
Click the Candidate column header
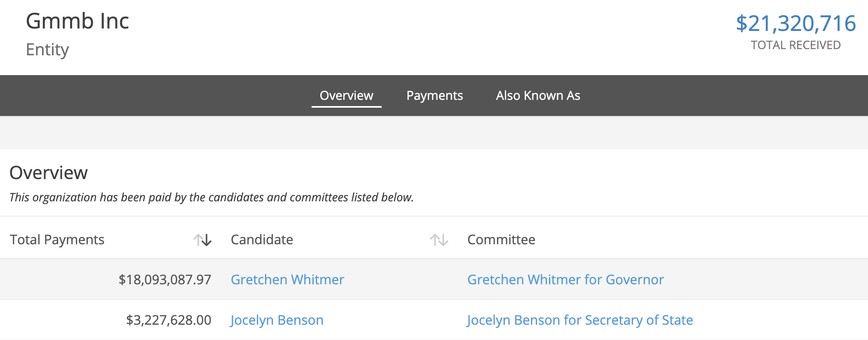click(262, 240)
